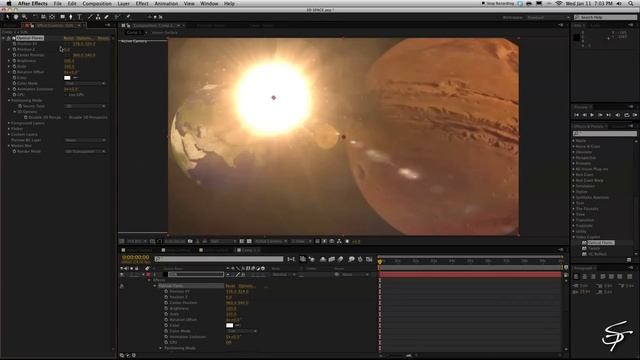Select the Zoom magnifier tool
The image size is (640, 360).
(24, 17)
